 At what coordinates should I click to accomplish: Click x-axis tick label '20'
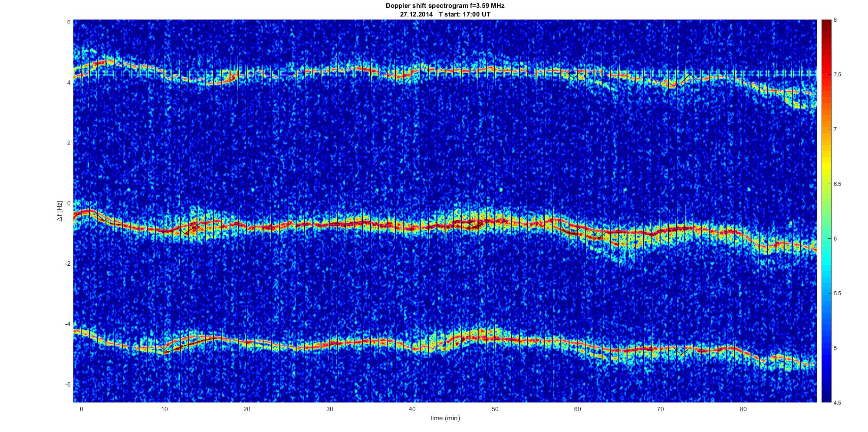click(x=247, y=409)
